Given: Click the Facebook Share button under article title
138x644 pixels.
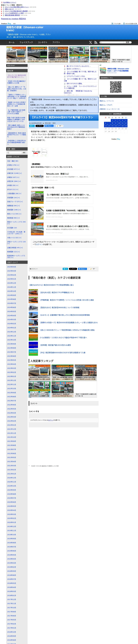Looking at the screenshot, I should (x=49, y=126).
